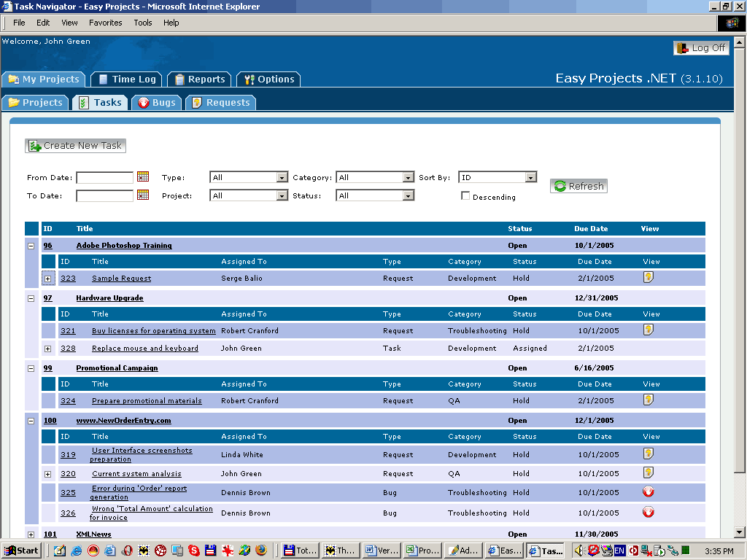The width and height of the screenshot is (747, 560).
Task: Open the Replace mouse and keyboard link
Action: [x=145, y=349]
